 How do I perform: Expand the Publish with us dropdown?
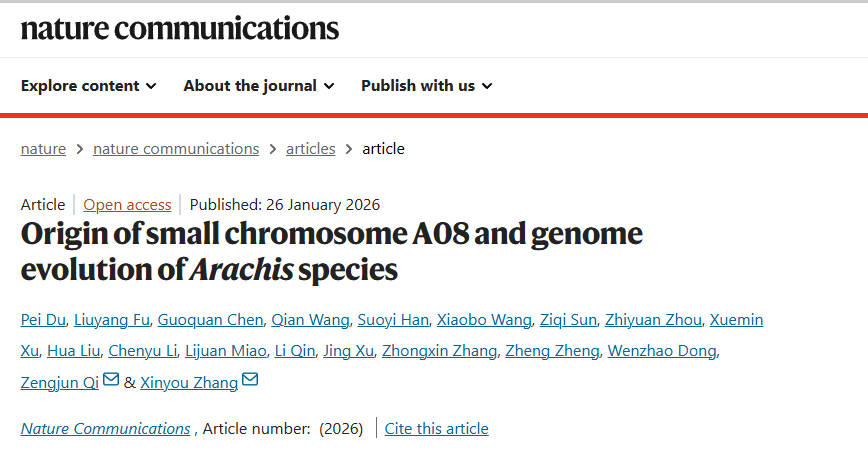coord(427,86)
